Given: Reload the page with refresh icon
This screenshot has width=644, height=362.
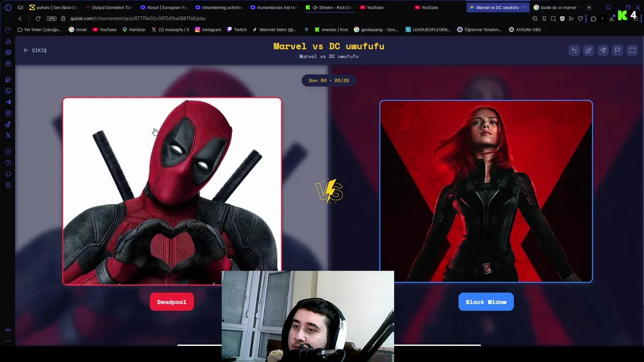Looking at the screenshot, I should pos(38,19).
